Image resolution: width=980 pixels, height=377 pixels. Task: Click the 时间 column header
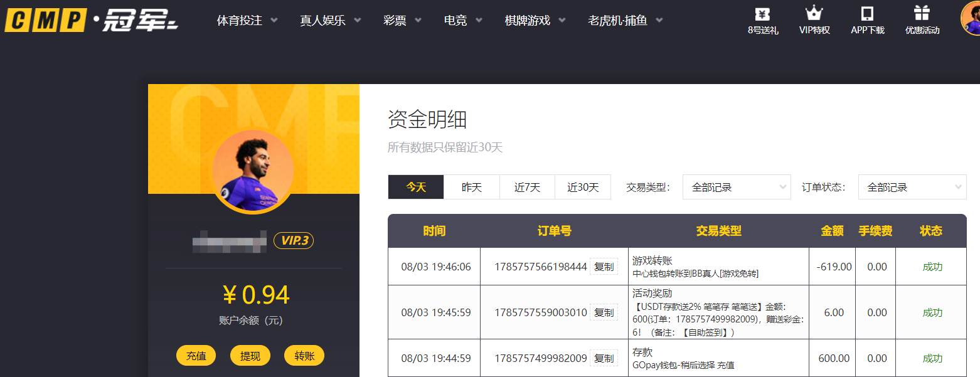coord(434,231)
